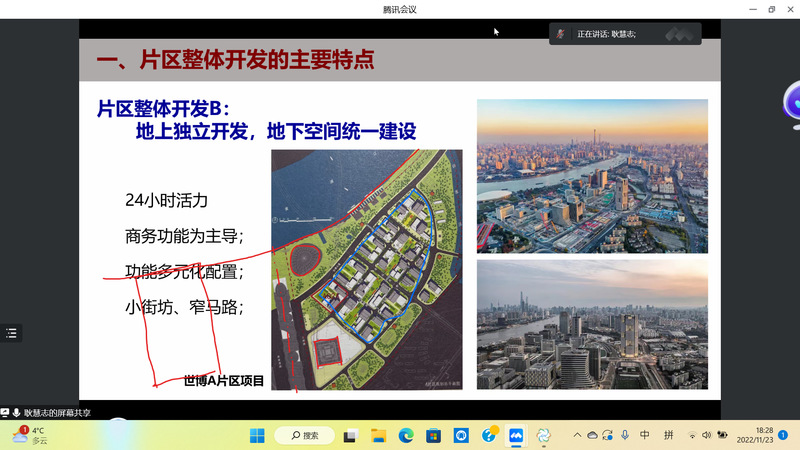Launch File Explorer from the taskbar

[x=378, y=436]
